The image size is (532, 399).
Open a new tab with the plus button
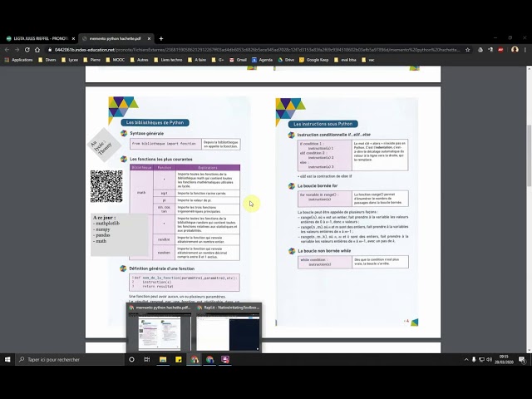pos(161,39)
